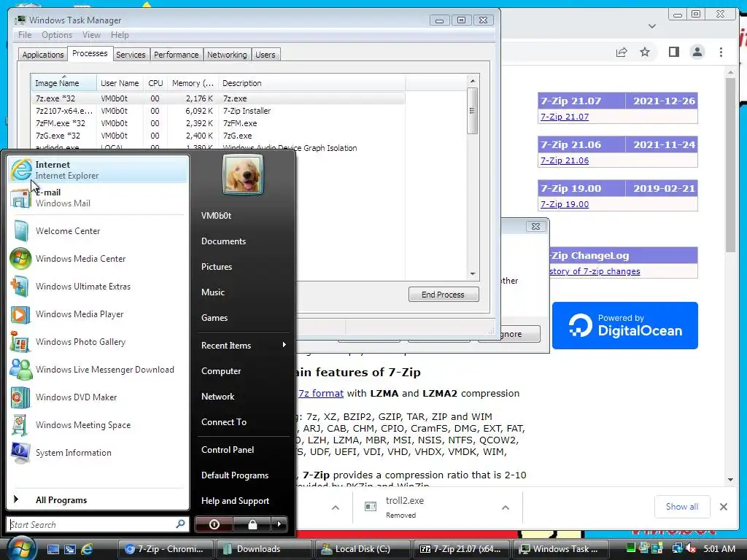The width and height of the screenshot is (747, 560).
Task: Click the golden retriever user picture
Action: [x=242, y=175]
